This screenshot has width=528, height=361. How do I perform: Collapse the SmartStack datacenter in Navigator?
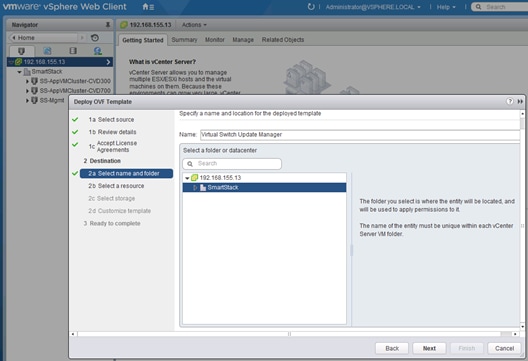click(x=19, y=72)
